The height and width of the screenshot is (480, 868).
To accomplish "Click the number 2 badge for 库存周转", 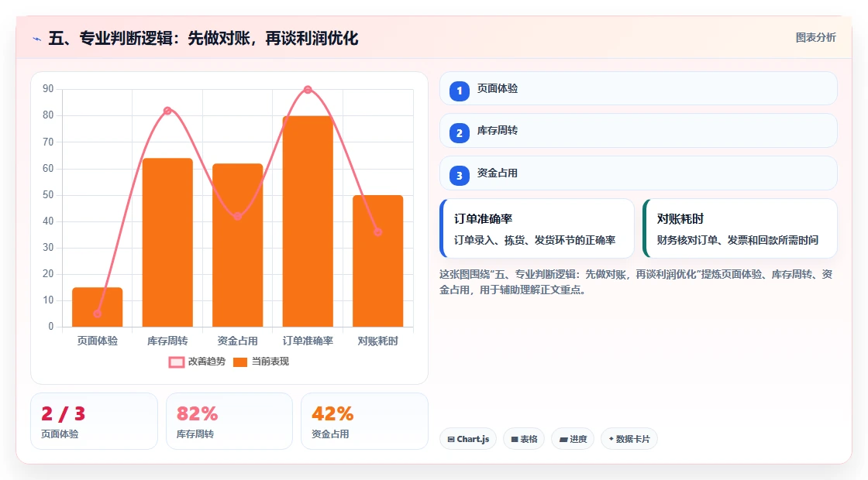I will [460, 132].
